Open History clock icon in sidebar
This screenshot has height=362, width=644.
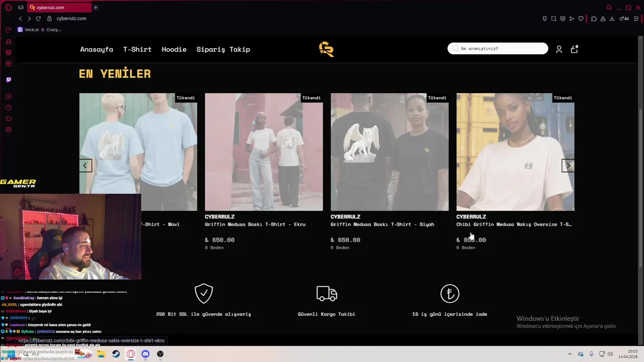tap(9, 108)
